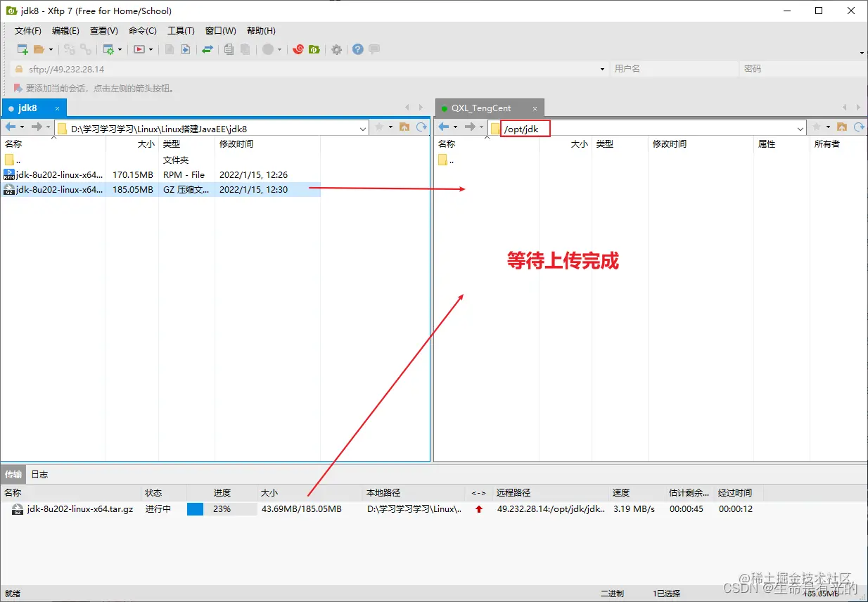Viewport: 868px width, 602px height.
Task: Click the 43.69MB/185.05MB size value
Action: [x=302, y=508]
